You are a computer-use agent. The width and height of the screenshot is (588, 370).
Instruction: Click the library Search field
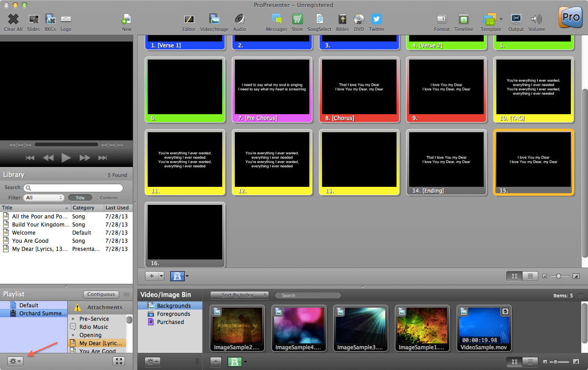[x=73, y=188]
